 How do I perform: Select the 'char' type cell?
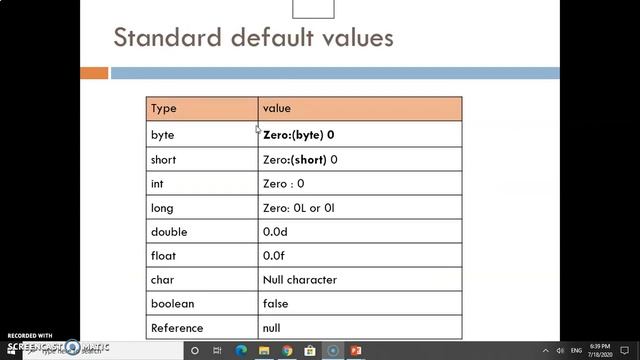click(202, 280)
